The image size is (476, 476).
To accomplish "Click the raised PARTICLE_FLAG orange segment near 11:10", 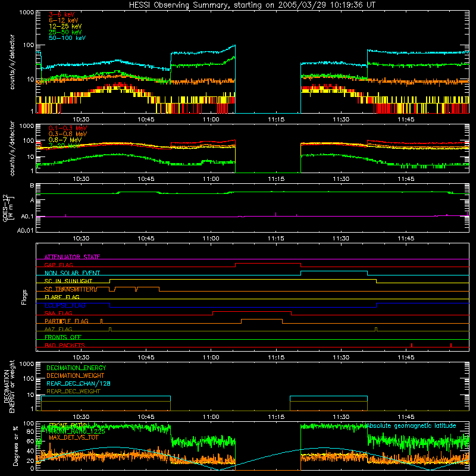I will click(262, 320).
